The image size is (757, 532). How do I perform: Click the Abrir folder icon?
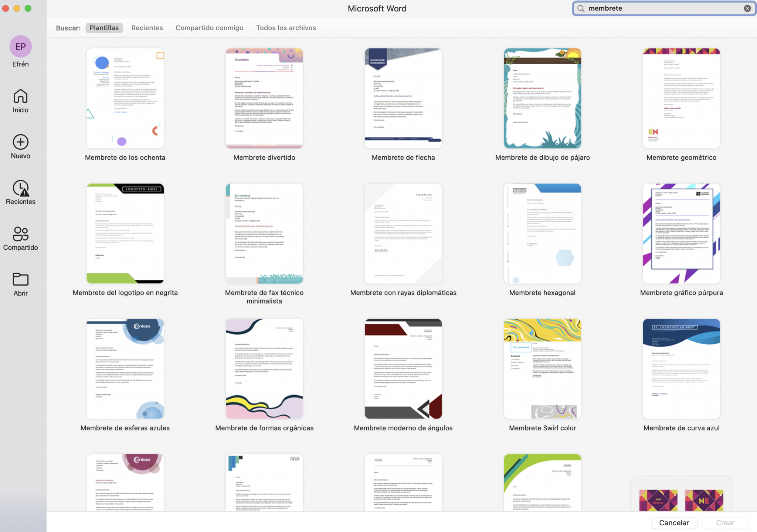pyautogui.click(x=20, y=280)
